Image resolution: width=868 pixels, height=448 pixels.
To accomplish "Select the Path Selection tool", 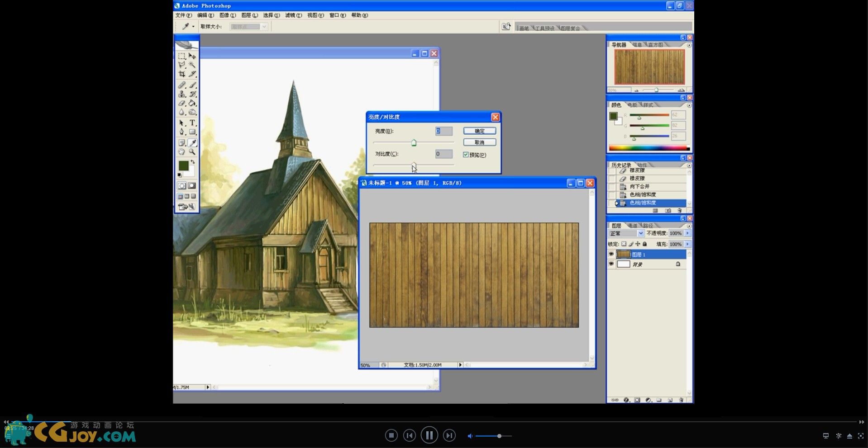I will coord(181,123).
